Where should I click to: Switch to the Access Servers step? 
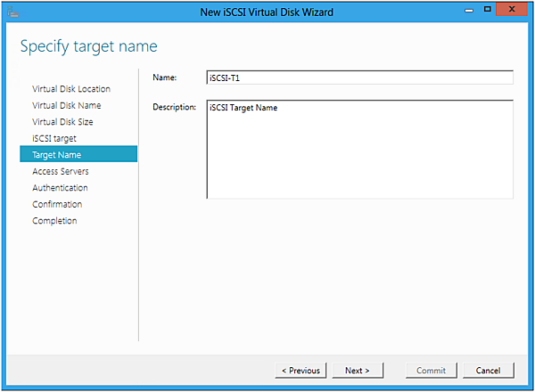pos(61,171)
